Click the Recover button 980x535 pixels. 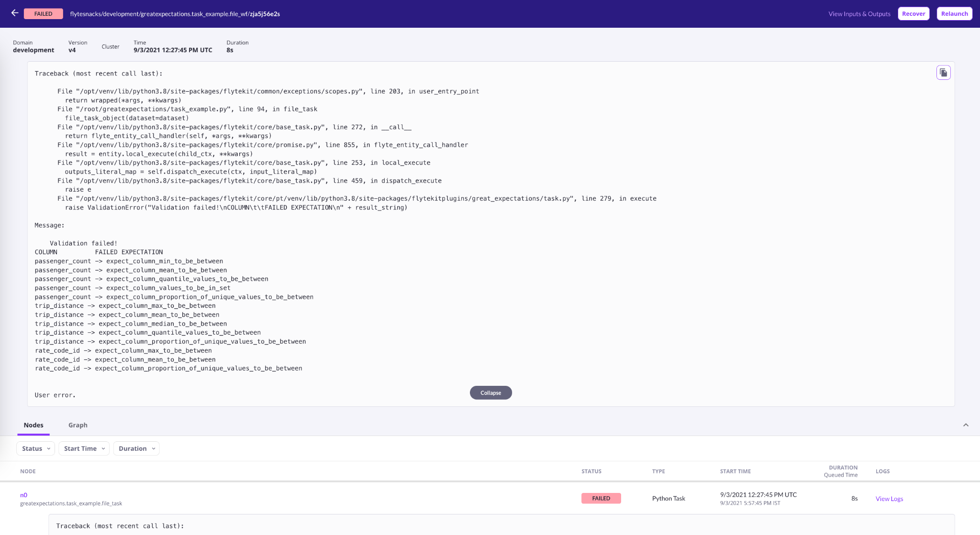point(913,13)
